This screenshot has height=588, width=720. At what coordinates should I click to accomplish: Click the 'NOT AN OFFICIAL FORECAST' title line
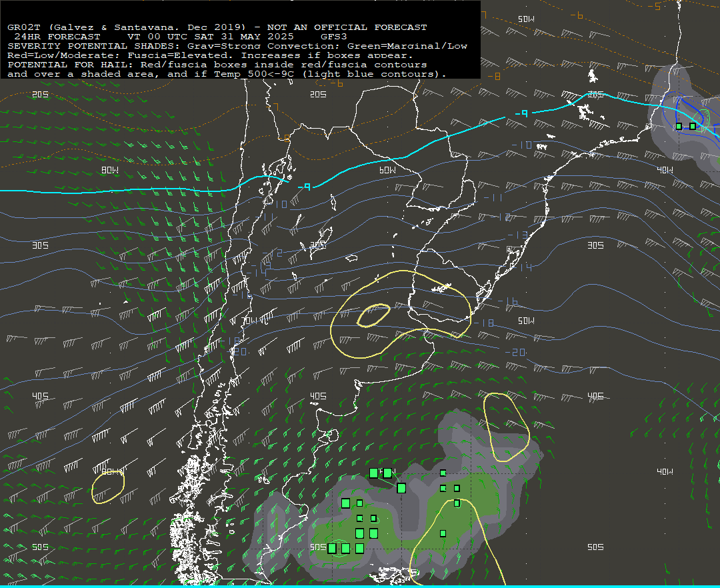point(217,27)
